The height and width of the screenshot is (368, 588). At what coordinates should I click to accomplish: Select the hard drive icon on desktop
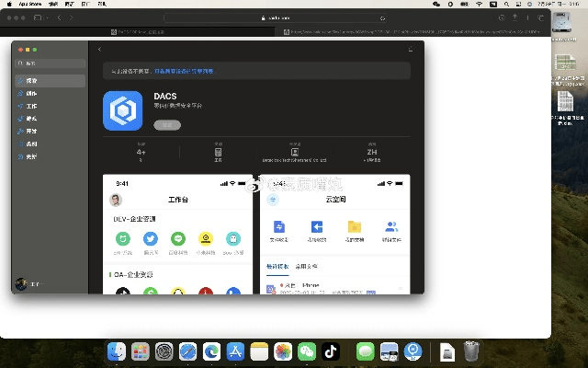click(x=561, y=22)
